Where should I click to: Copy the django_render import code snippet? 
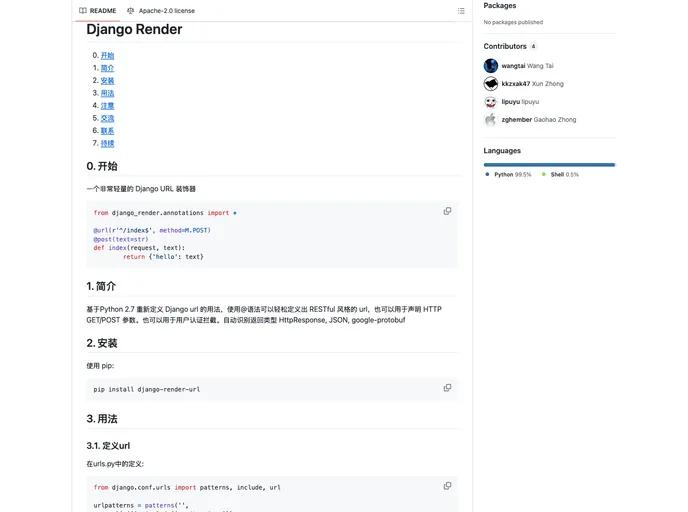tap(447, 211)
